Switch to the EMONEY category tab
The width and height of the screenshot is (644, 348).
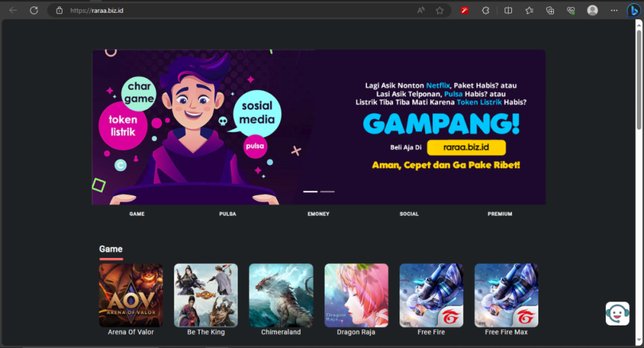point(318,214)
